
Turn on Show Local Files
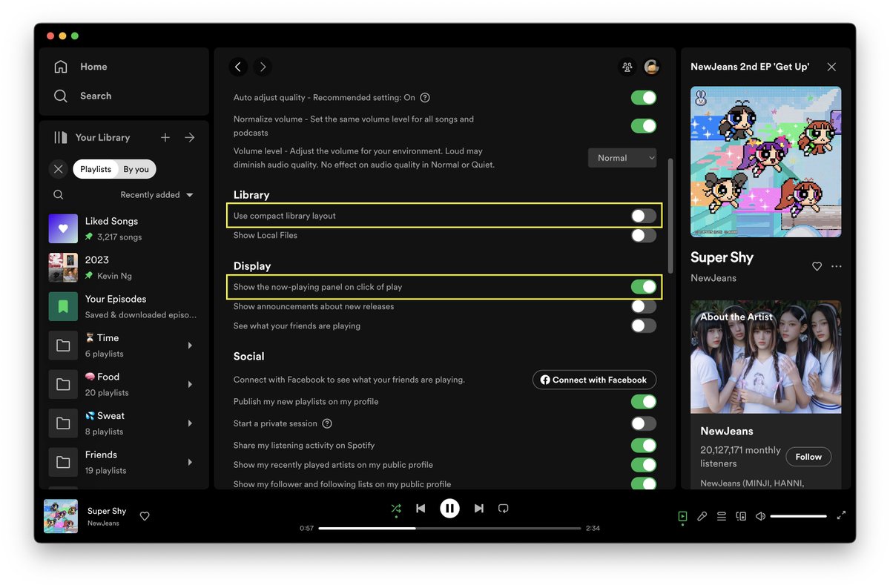pyautogui.click(x=644, y=235)
